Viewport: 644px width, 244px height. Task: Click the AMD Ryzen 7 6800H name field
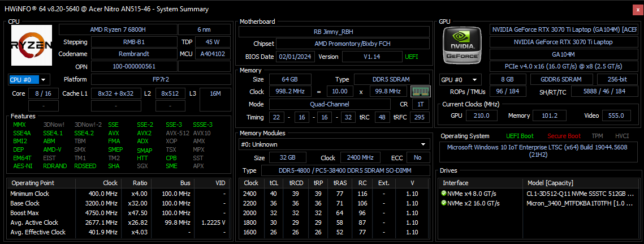(x=118, y=29)
